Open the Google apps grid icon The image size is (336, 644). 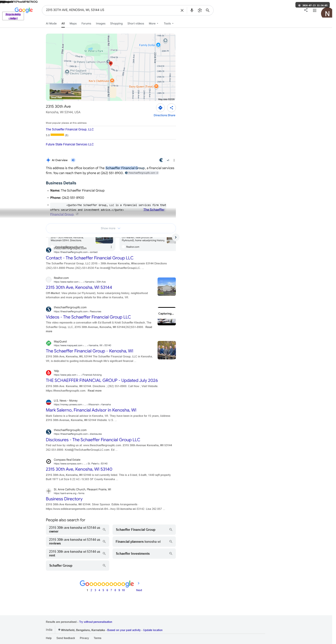[x=315, y=10]
